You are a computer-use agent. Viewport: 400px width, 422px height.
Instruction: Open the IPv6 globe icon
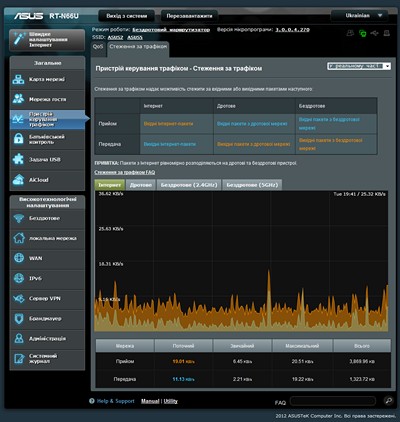pos(19,278)
